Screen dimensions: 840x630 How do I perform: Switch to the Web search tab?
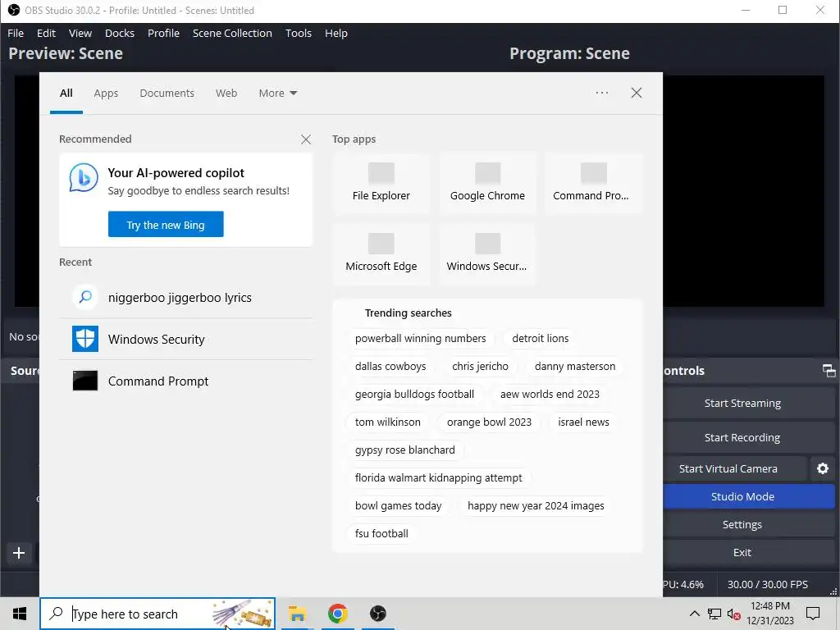pos(226,94)
